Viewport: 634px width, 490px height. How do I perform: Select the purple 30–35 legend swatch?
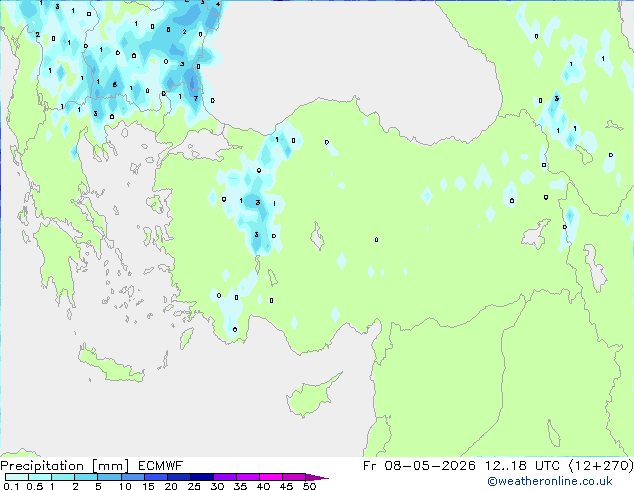coord(224,477)
